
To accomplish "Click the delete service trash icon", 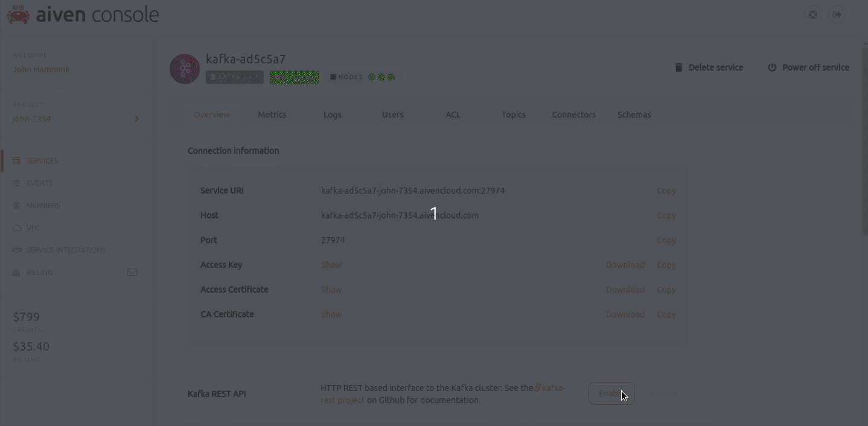I will pyautogui.click(x=678, y=67).
